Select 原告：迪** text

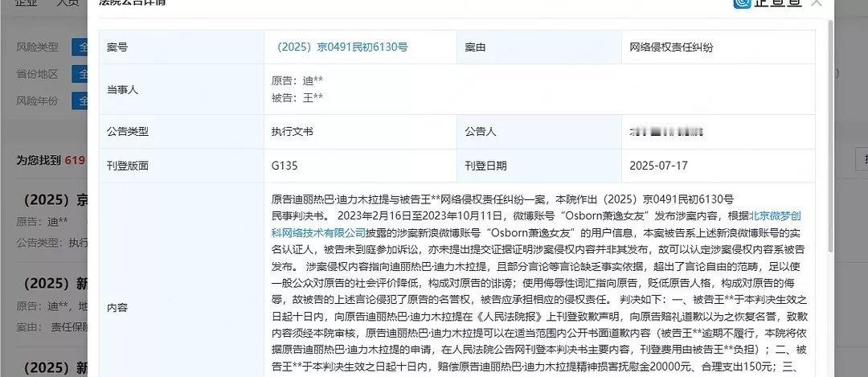(x=297, y=81)
